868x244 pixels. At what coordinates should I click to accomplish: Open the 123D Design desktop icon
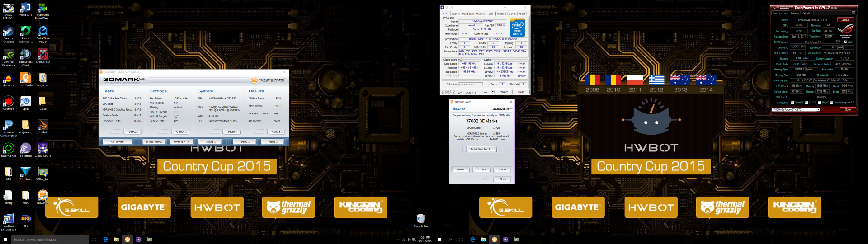(26, 174)
